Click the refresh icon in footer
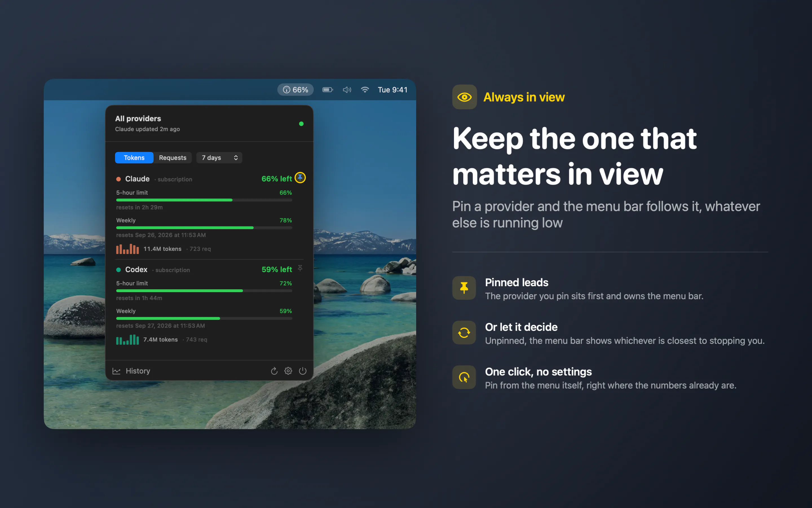 pyautogui.click(x=274, y=371)
